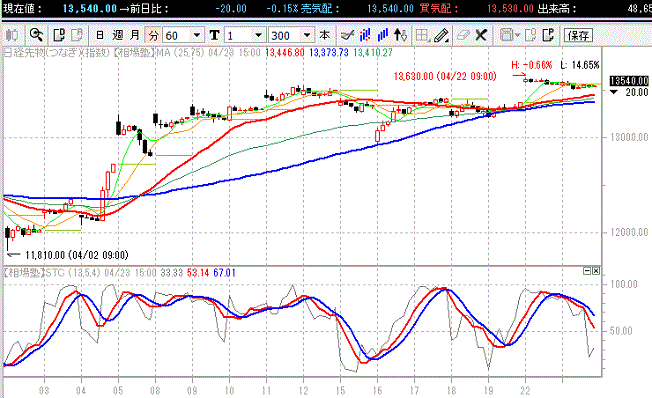
Task: Close the STC indicator panel
Action: (x=596, y=271)
